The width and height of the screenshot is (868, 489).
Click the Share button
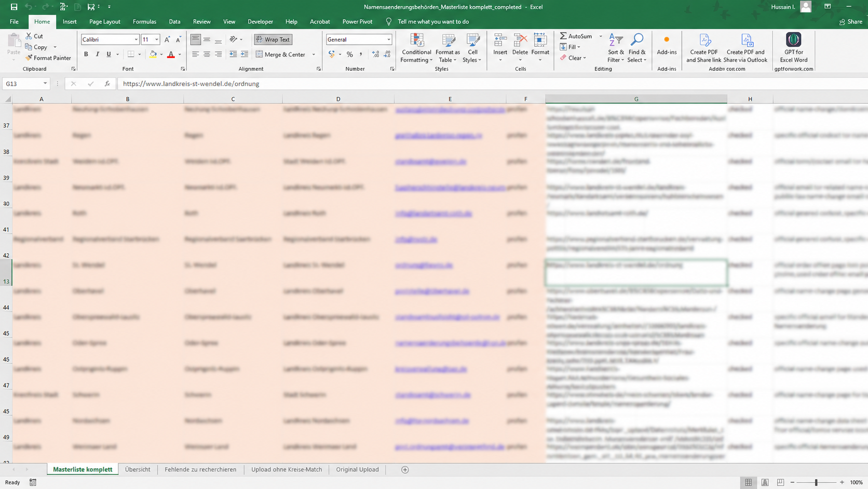point(850,22)
